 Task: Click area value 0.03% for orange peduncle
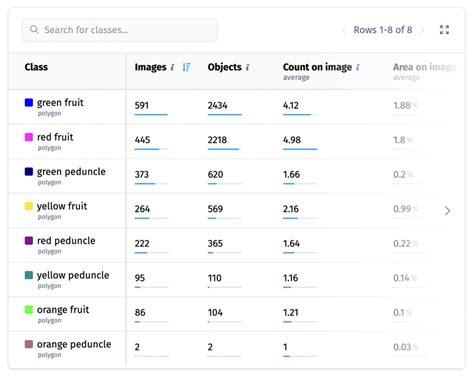coord(405,347)
